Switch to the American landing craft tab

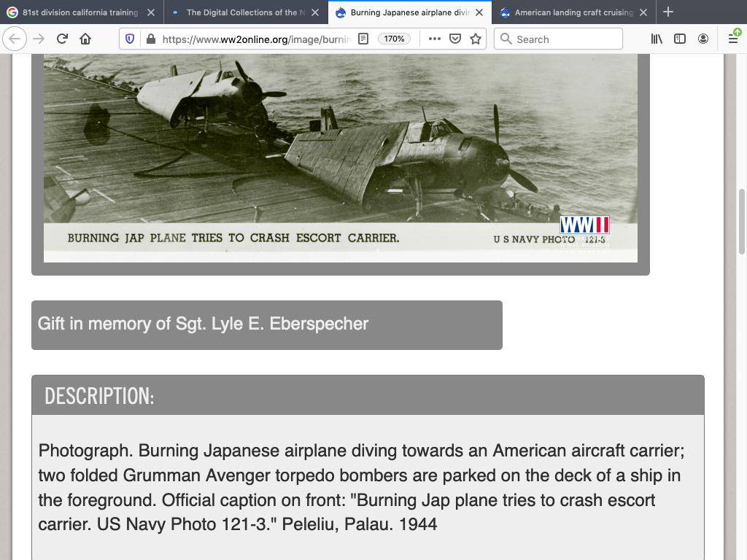click(x=569, y=12)
